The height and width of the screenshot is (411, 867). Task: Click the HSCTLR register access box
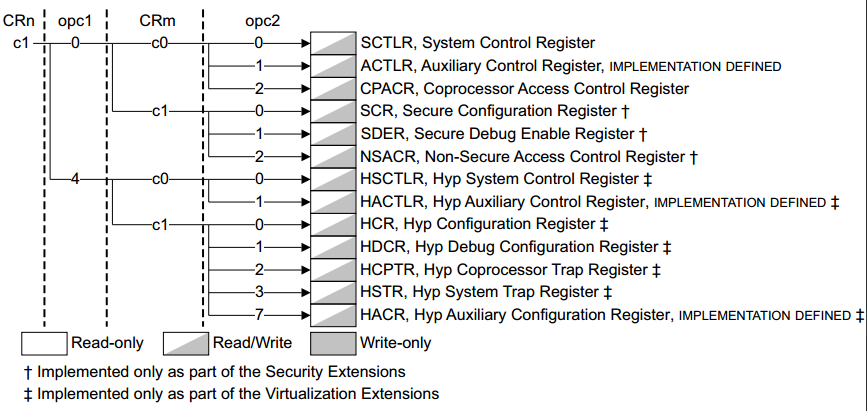click(x=333, y=179)
